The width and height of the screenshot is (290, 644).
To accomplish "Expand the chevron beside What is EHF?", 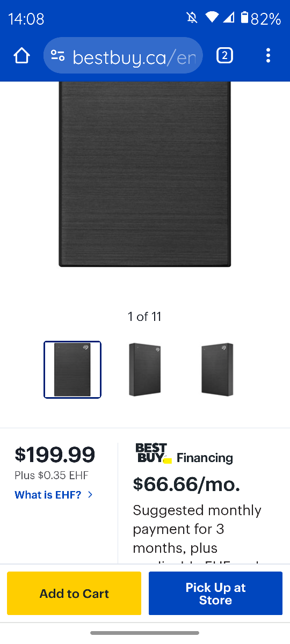I will click(x=90, y=495).
